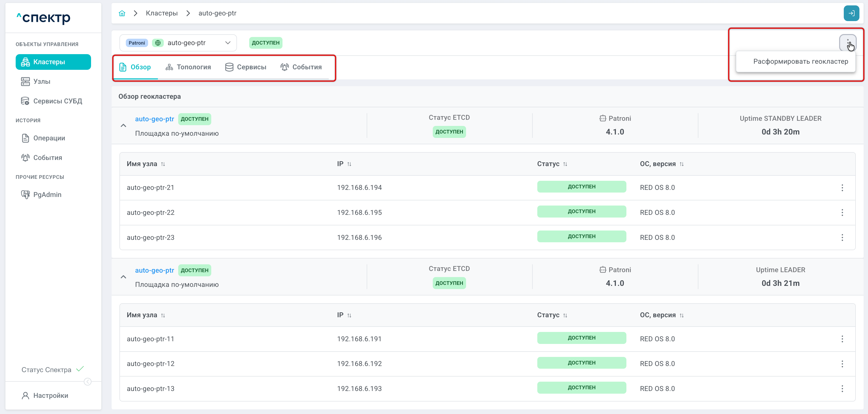Click uptime value 0d 3h 20m
Image resolution: width=868 pixels, height=414 pixels.
(780, 132)
